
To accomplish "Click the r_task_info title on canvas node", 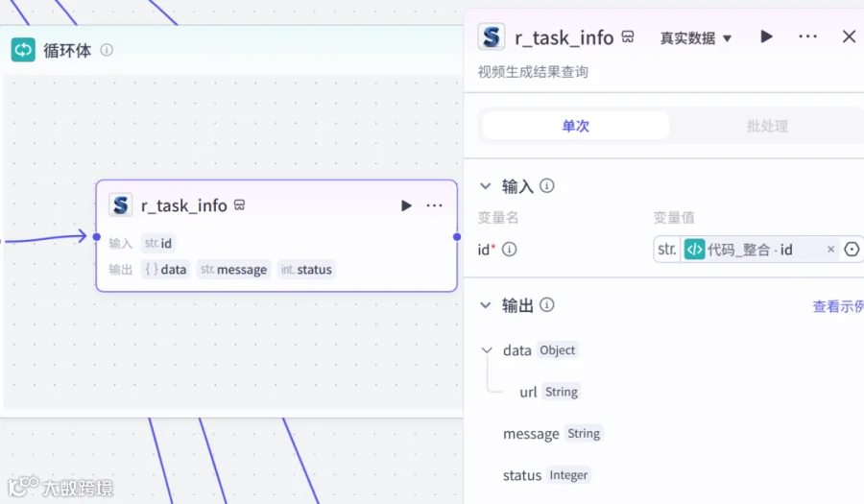I will pos(184,205).
